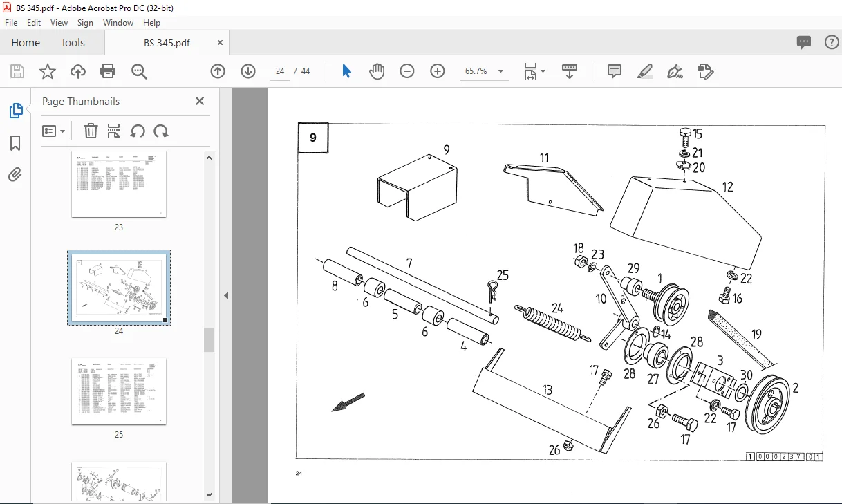
Task: Open the Page Thumbnails sidebar icon
Action: [x=15, y=111]
